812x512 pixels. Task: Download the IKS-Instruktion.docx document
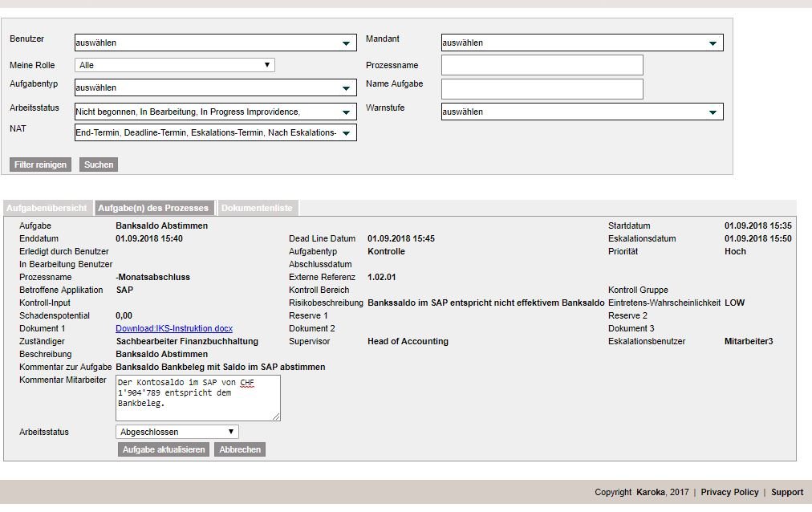pos(174,328)
